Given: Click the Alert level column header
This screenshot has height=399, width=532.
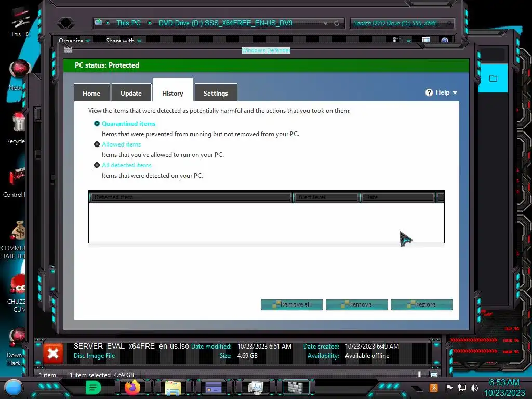Looking at the screenshot, I should click(x=327, y=197).
